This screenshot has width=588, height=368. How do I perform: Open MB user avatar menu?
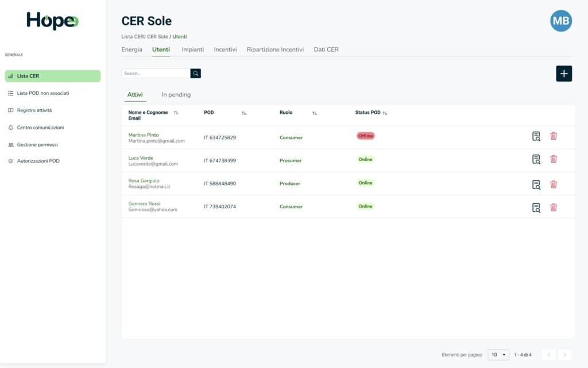[561, 21]
